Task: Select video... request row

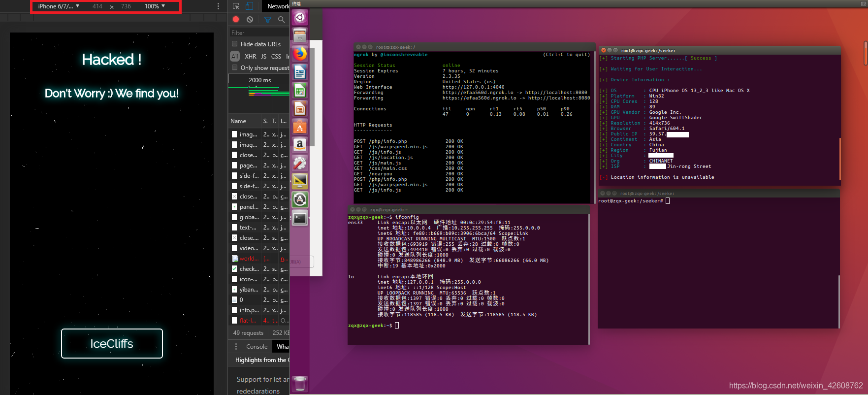Action: [x=259, y=248]
